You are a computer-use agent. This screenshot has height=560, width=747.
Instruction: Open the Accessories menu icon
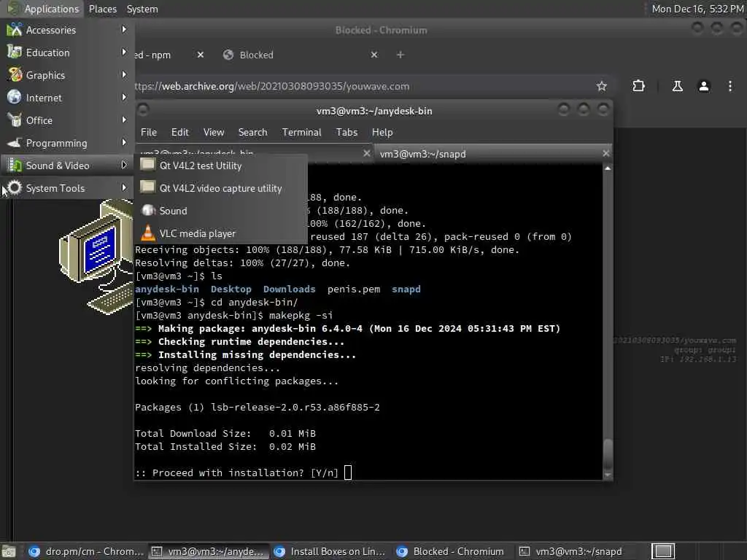pos(15,29)
